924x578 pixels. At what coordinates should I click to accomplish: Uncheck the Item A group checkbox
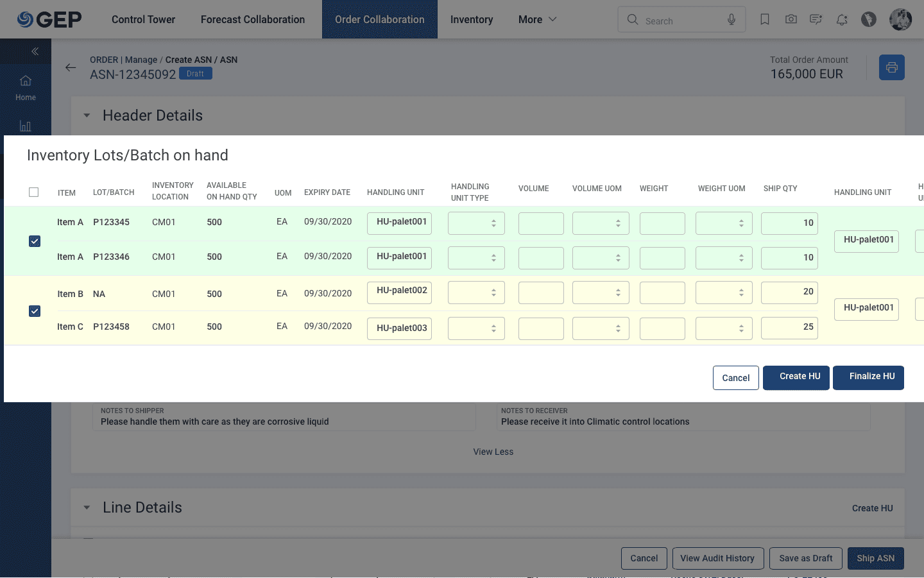[x=35, y=241]
